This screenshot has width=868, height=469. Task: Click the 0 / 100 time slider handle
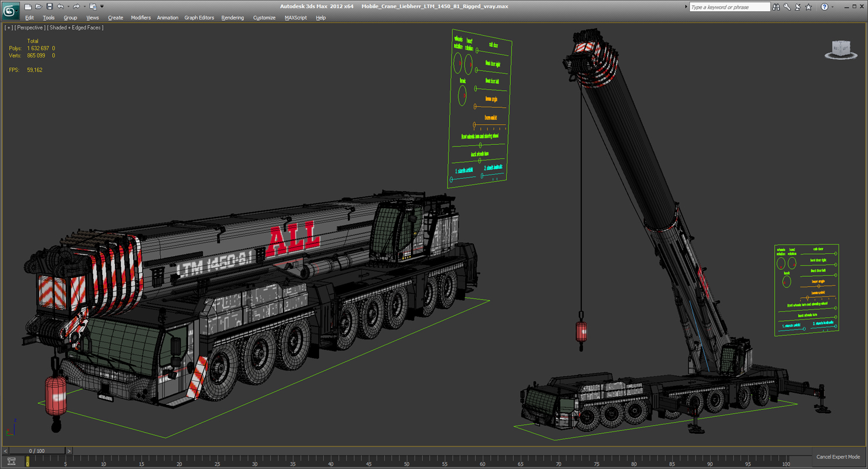pos(37,451)
